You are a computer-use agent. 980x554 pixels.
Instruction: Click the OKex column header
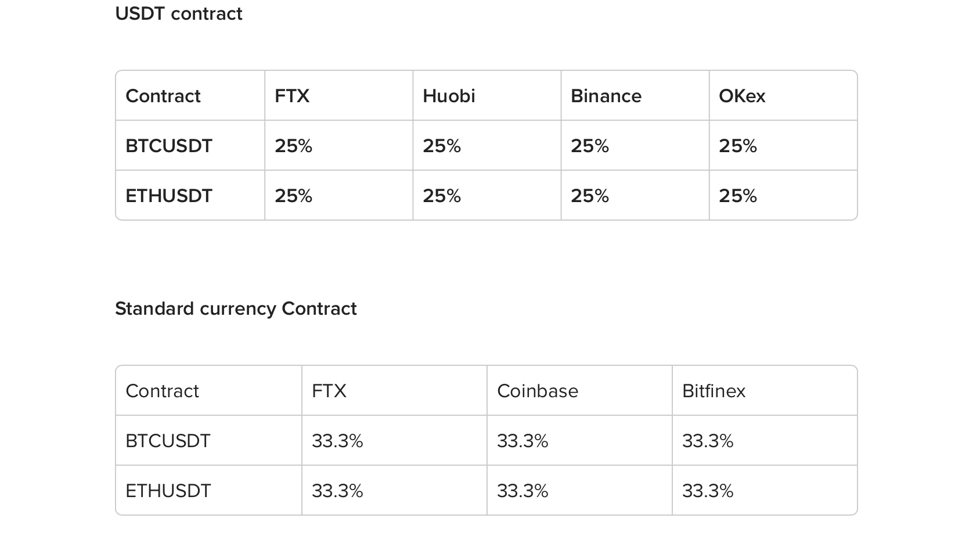pos(741,96)
